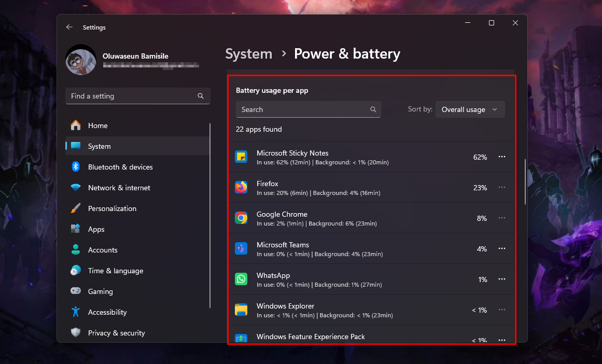Click Google Chrome usage details text

[317, 223]
